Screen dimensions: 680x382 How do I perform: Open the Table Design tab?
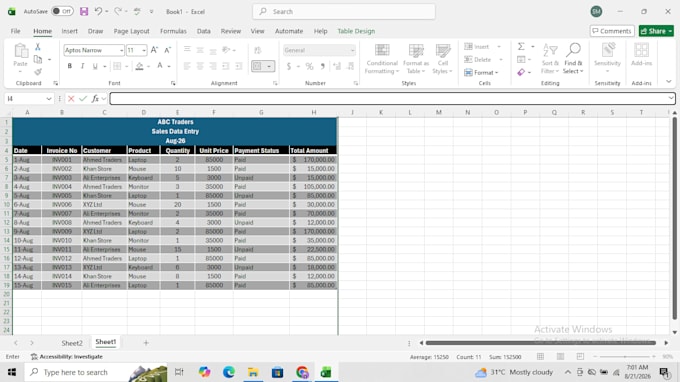(356, 31)
